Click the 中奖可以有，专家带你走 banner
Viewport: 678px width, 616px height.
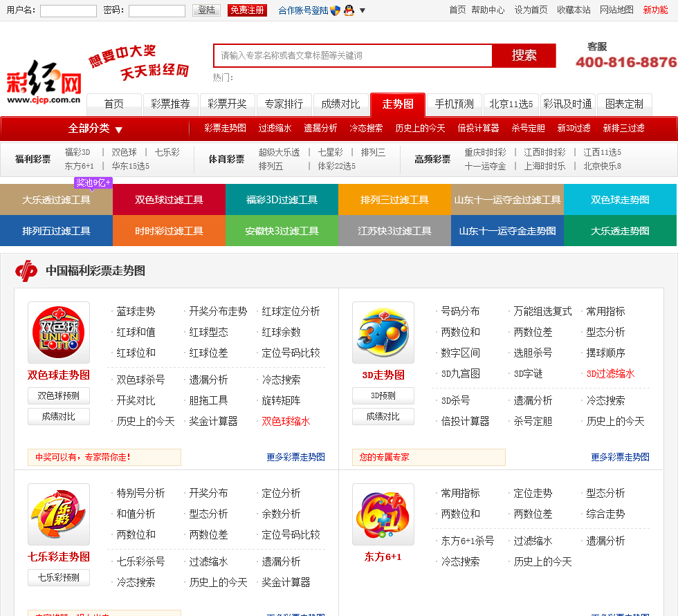[104, 457]
